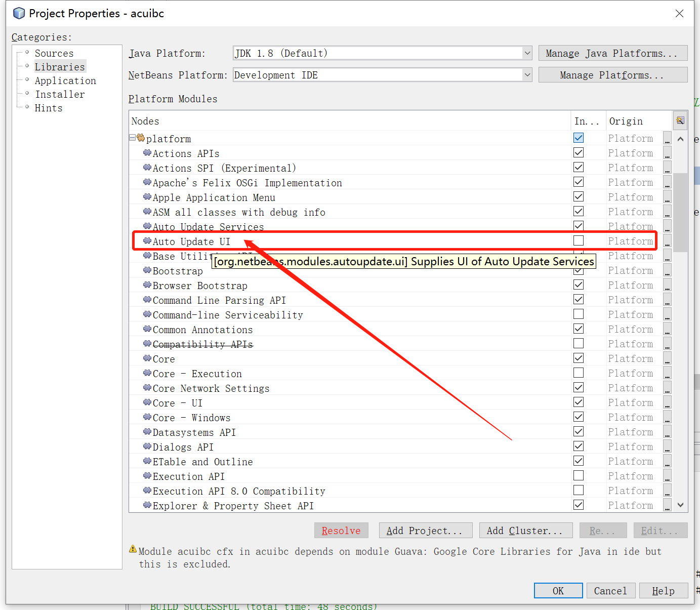Click the ellipsis button in the Common Annotations row
The width and height of the screenshot is (700, 610).
pos(668,329)
